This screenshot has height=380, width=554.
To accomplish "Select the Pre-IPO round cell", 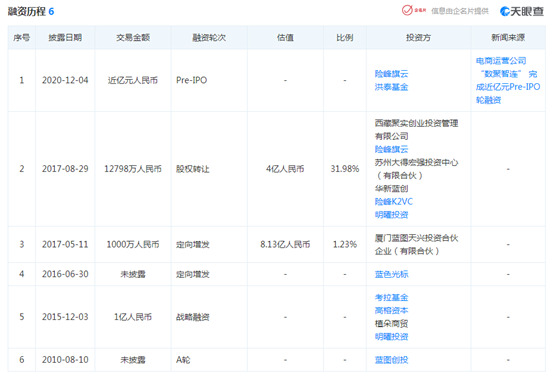I will click(x=191, y=81).
